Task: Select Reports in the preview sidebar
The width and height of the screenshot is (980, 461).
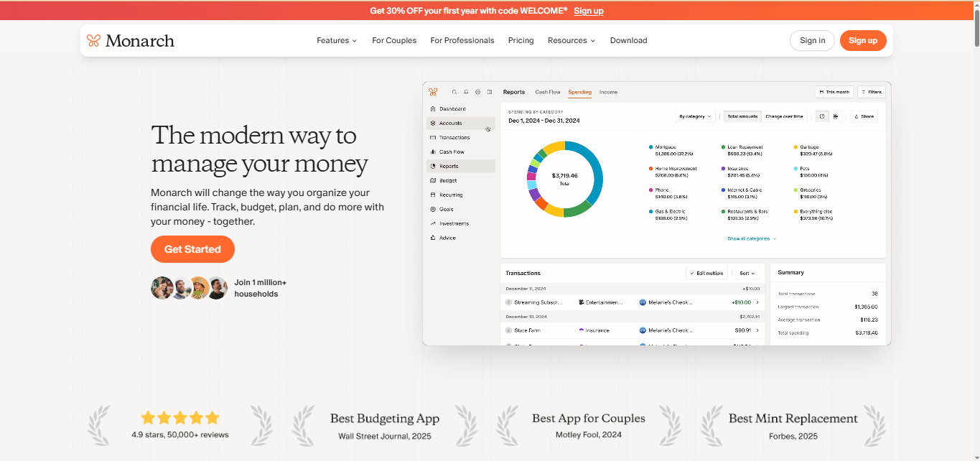Action: tap(460, 166)
